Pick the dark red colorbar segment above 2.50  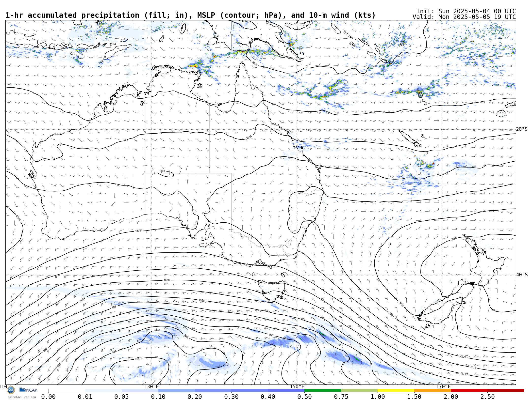coord(506,391)
